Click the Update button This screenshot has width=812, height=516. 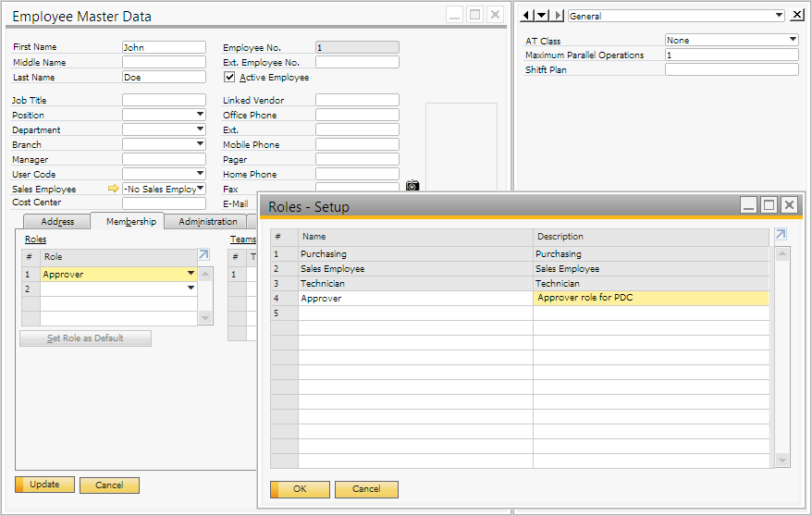[43, 485]
